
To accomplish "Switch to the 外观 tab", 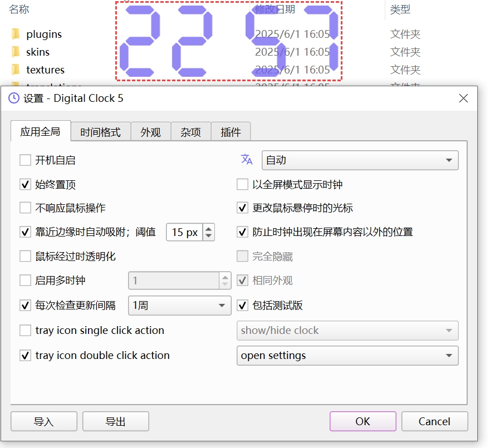I will click(150, 131).
